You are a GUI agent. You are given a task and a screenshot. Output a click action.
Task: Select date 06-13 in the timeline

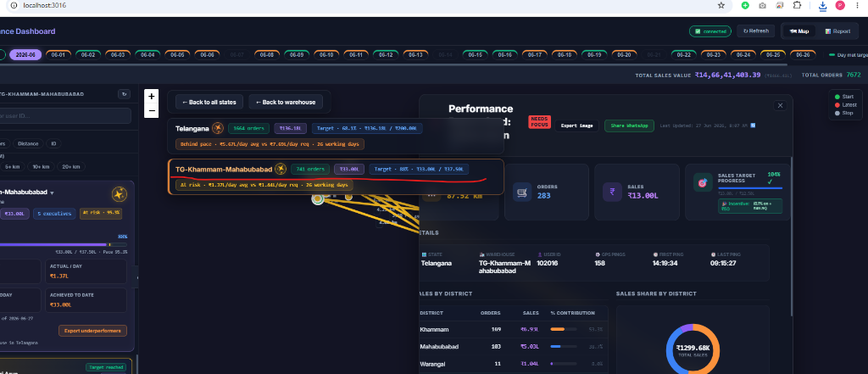point(415,55)
